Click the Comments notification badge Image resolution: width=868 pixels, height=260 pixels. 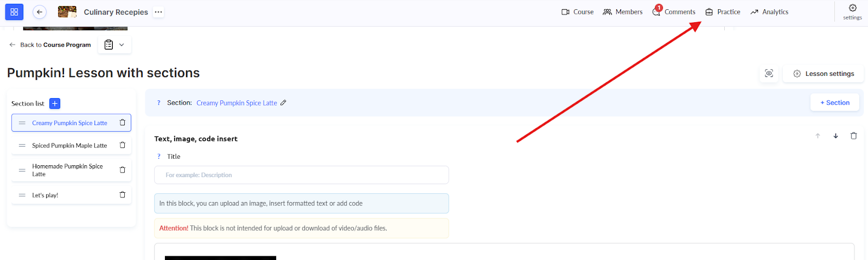[659, 8]
